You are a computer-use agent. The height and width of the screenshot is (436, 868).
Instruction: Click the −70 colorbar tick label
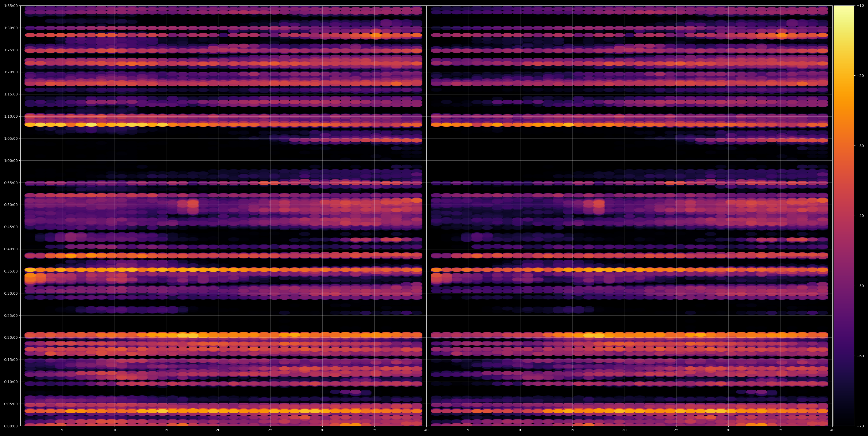[860, 426]
